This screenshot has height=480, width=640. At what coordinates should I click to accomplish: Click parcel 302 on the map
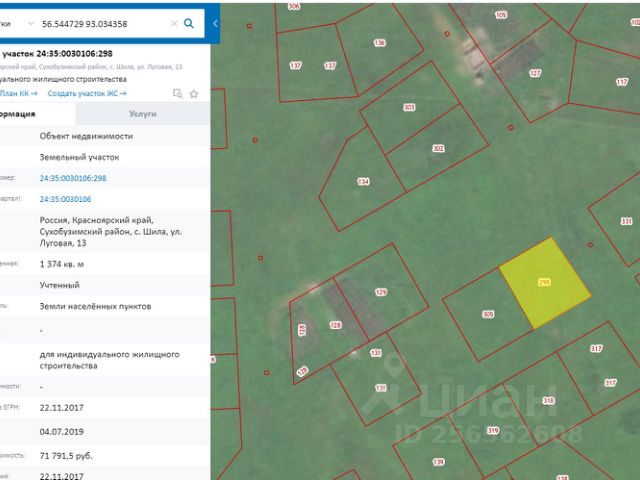pos(437,148)
